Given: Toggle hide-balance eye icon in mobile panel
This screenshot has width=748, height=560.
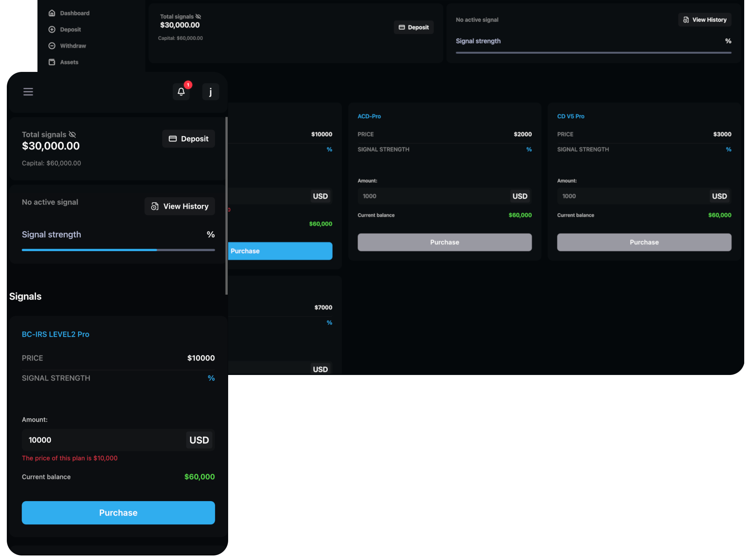Looking at the screenshot, I should click(x=72, y=134).
